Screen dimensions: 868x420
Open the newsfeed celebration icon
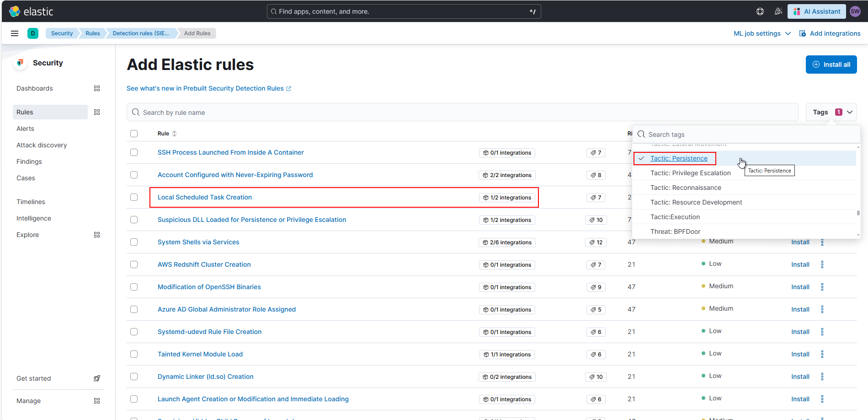click(x=778, y=11)
